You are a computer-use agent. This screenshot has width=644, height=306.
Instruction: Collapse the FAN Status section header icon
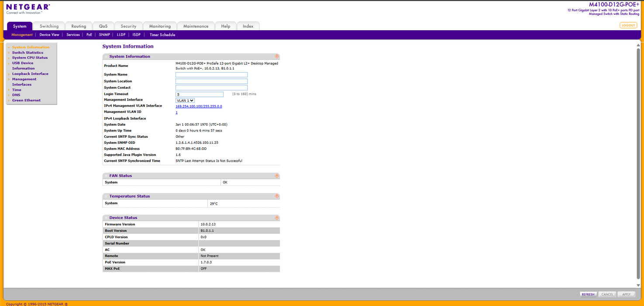pyautogui.click(x=106, y=176)
